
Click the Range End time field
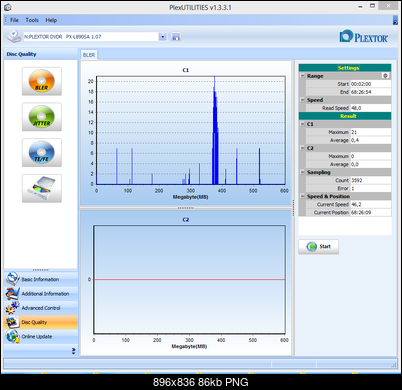point(371,92)
